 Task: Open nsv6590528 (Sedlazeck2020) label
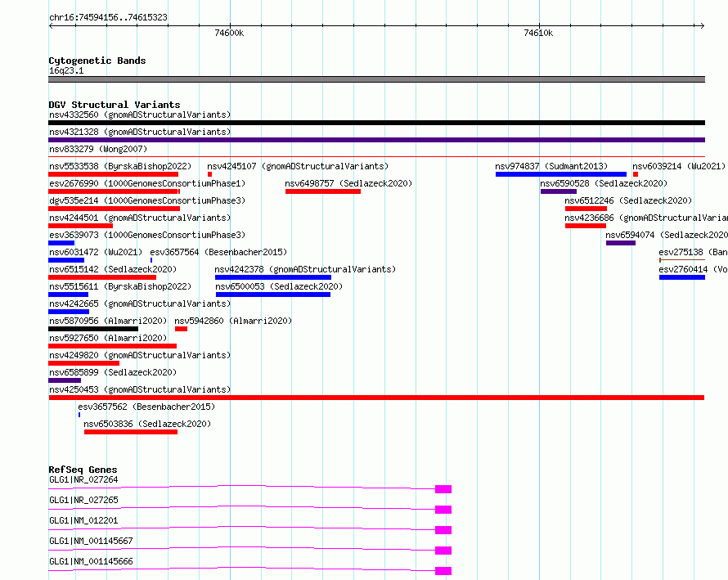604,183
